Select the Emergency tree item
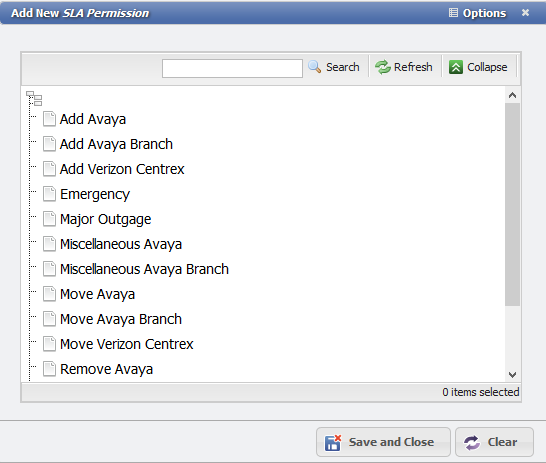This screenshot has width=546, height=463. [95, 194]
